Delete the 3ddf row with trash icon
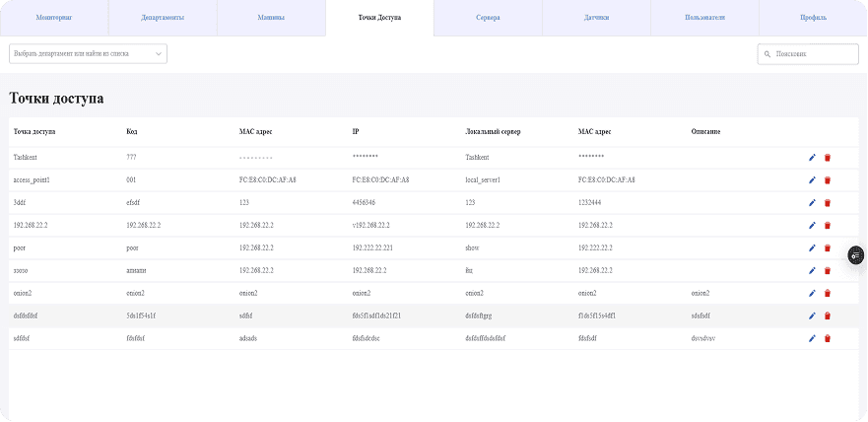The image size is (868, 422). tap(828, 203)
